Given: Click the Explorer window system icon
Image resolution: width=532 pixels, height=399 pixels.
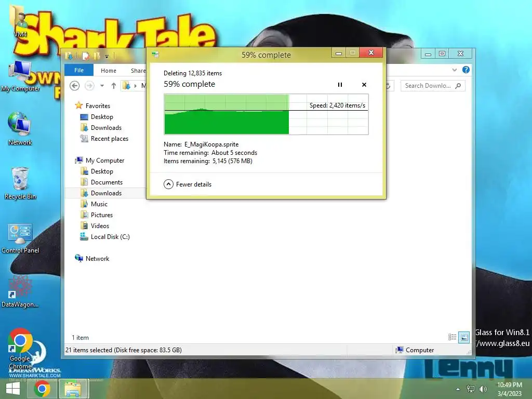Looking at the screenshot, I should (x=69, y=56).
